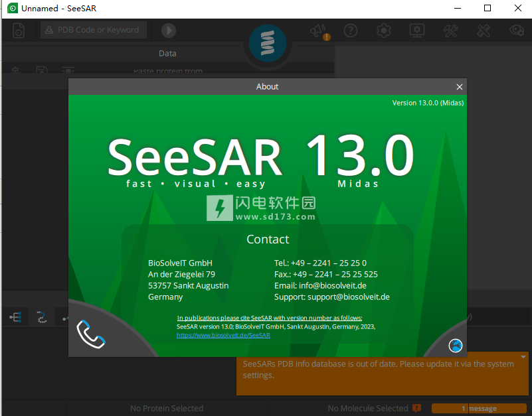Click the presentation monitor icon
532x416 pixels.
417,31
